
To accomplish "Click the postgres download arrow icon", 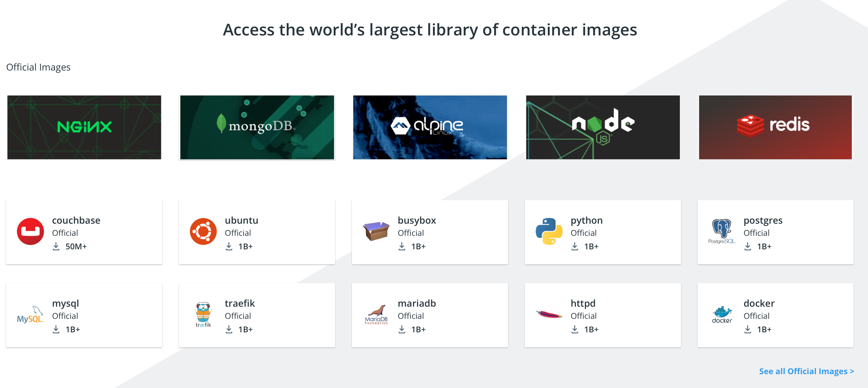I will 748,247.
